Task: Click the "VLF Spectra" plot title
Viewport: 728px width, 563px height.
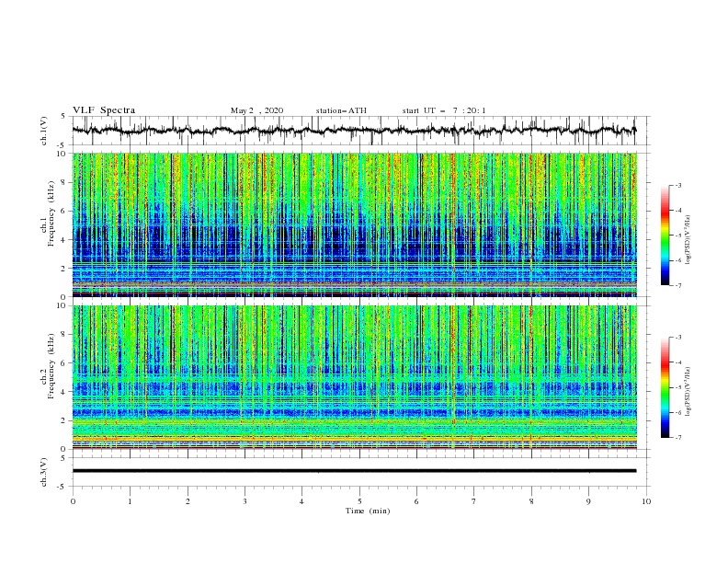Action: 104,110
